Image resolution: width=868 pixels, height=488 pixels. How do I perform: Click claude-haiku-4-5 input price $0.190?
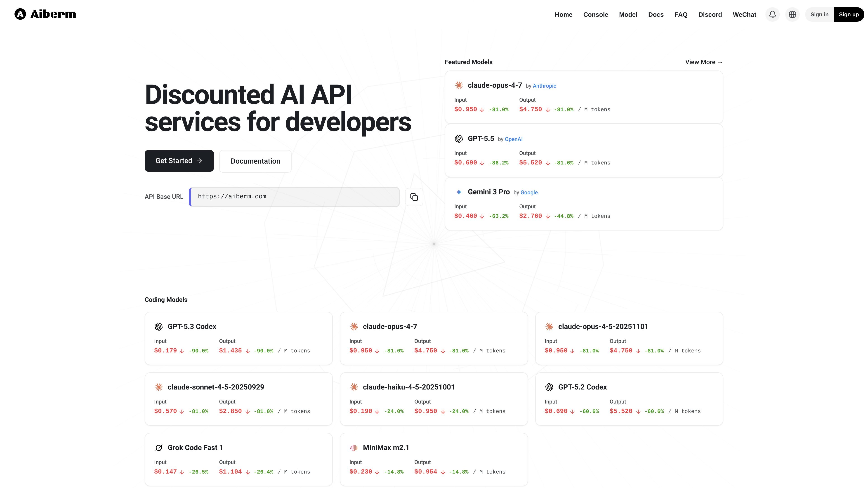pos(361,411)
